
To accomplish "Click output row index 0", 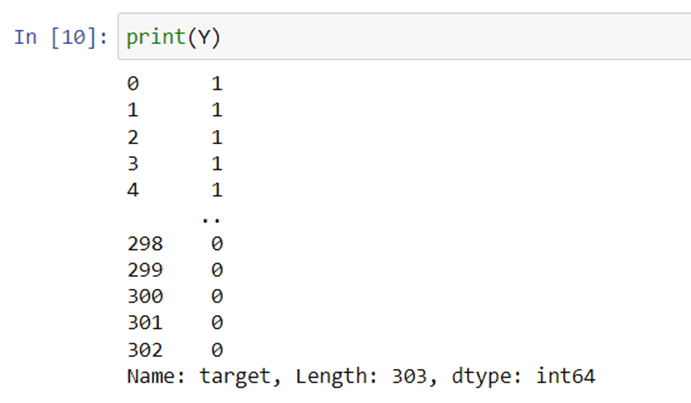I will 133,84.
